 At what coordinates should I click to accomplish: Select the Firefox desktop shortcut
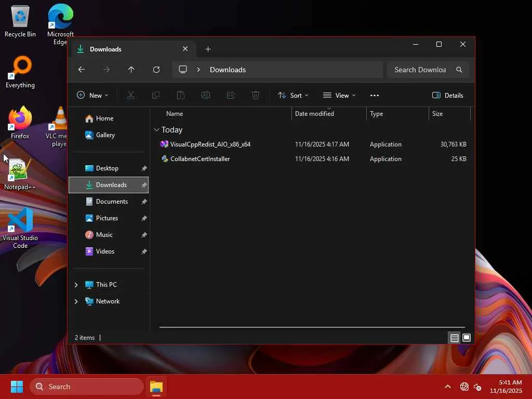(x=20, y=123)
